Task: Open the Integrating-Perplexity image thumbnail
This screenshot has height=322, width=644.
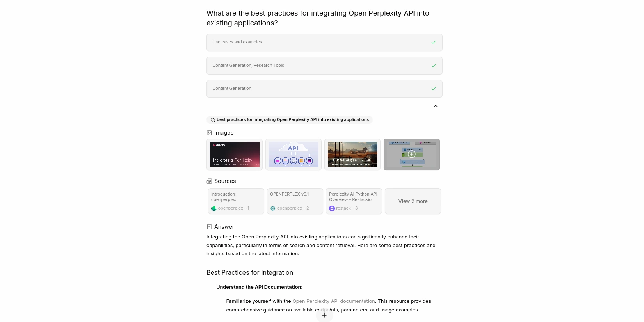Action: pos(235,154)
